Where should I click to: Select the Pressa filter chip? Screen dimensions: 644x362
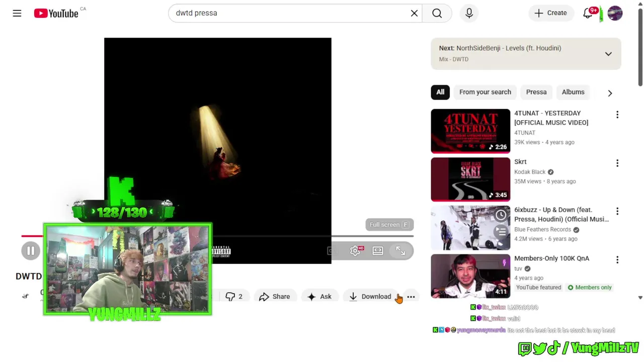536,92
